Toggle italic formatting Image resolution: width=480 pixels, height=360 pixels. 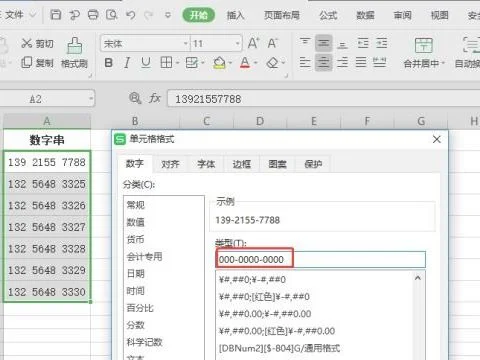point(127,63)
